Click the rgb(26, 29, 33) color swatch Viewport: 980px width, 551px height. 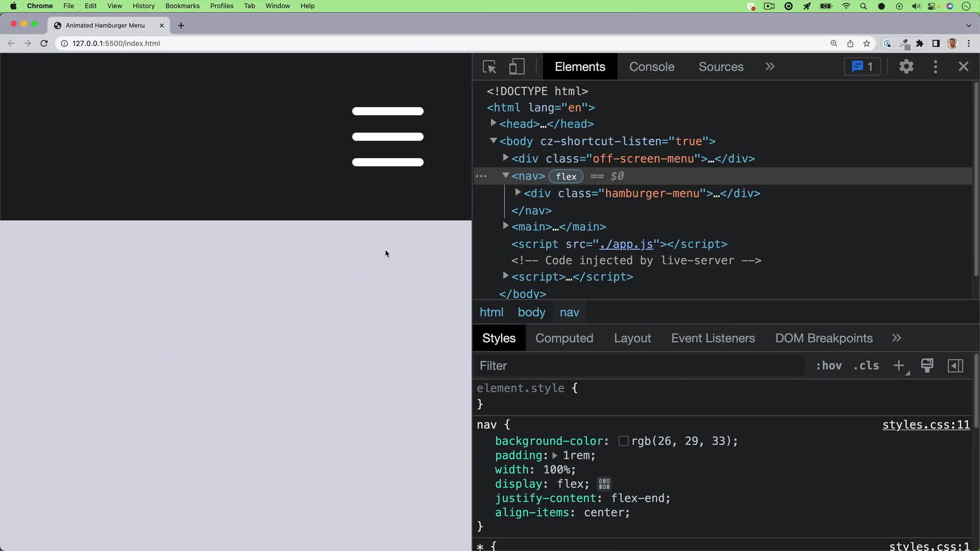pos(623,441)
